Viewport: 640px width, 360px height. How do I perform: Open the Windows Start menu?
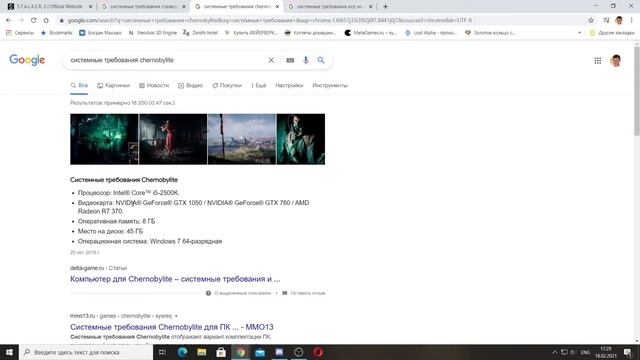click(x=9, y=352)
